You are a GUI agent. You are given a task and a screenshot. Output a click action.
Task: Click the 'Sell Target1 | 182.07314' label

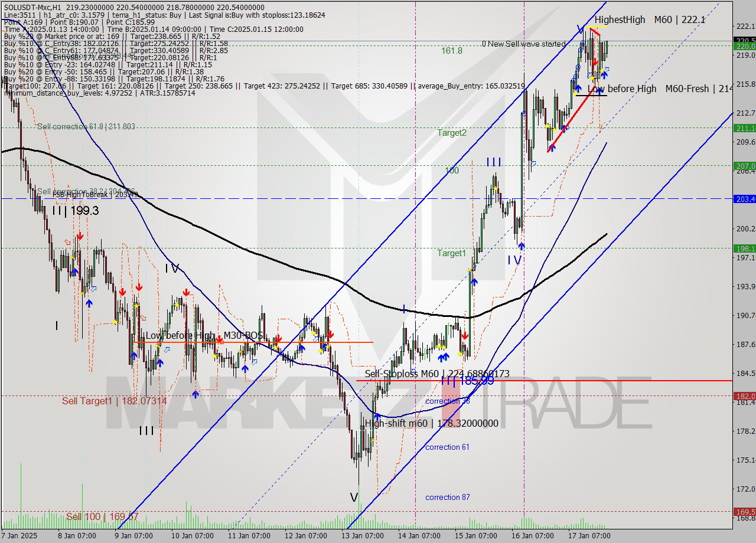(115, 401)
